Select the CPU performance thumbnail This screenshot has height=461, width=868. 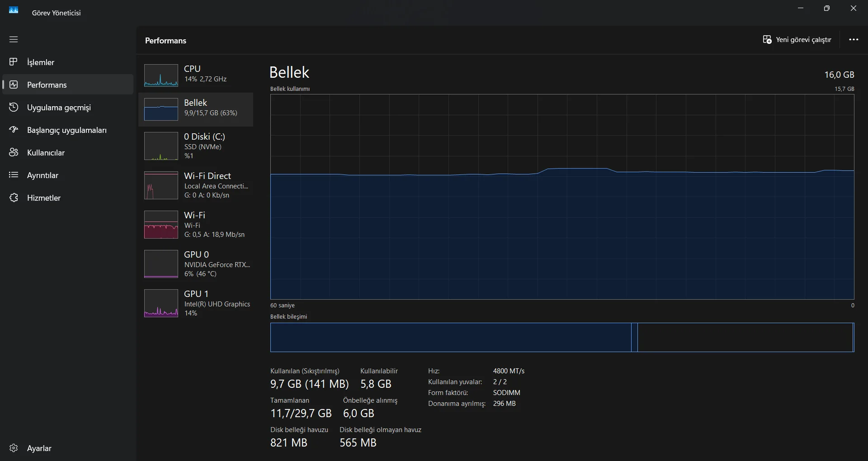coord(161,75)
